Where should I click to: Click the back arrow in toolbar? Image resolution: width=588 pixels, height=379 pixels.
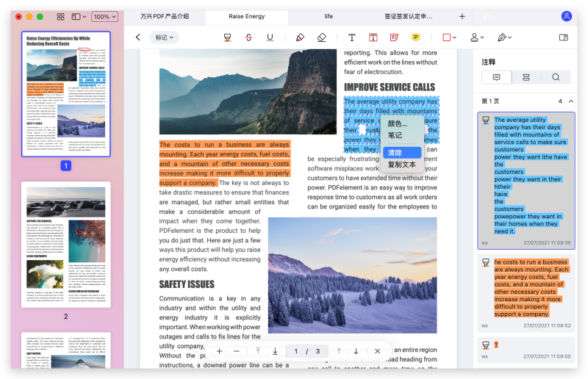(137, 37)
